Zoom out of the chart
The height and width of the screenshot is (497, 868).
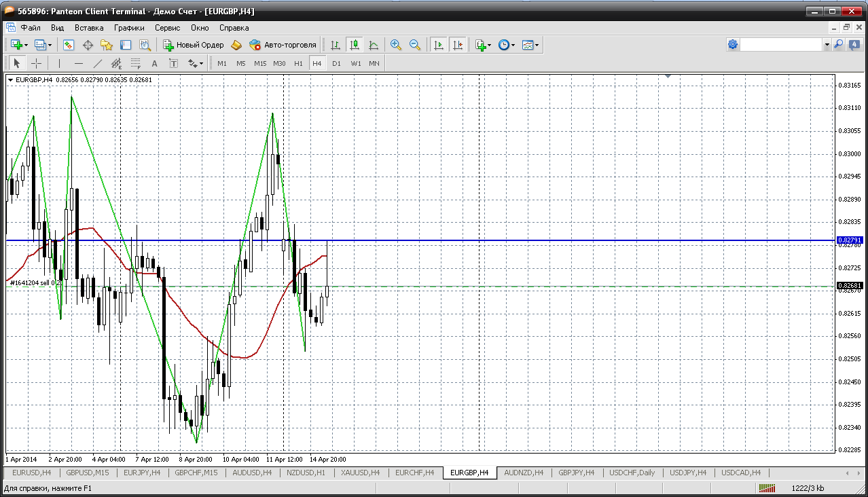pos(414,45)
